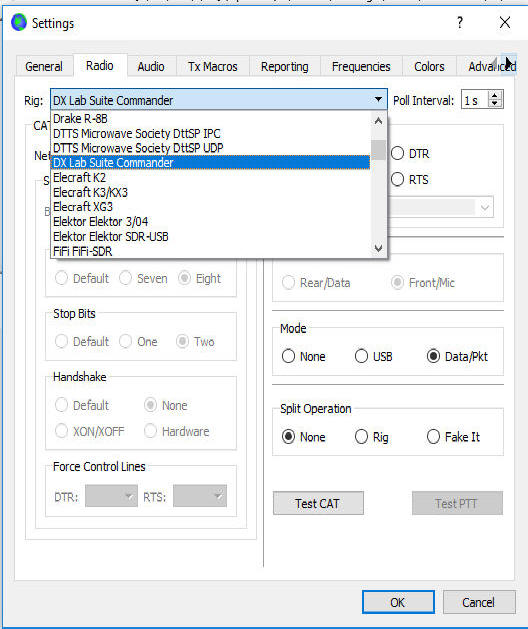Select Hardware handshake option

pyautogui.click(x=177, y=431)
